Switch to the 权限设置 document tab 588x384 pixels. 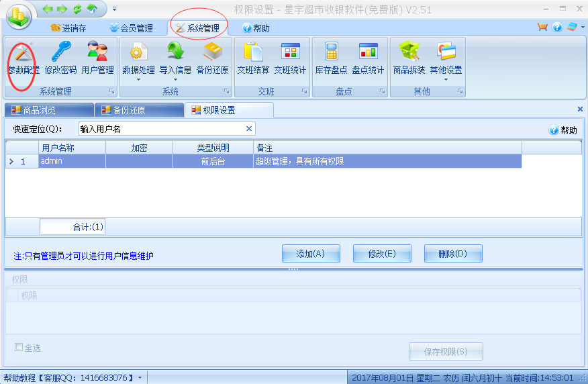229,110
